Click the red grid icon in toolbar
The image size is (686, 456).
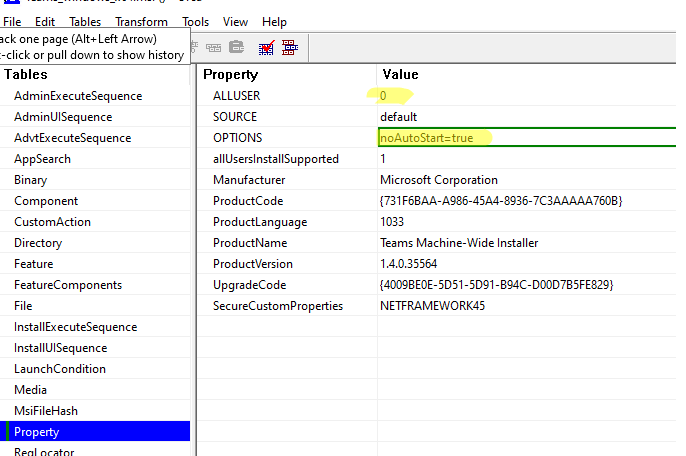tap(290, 47)
